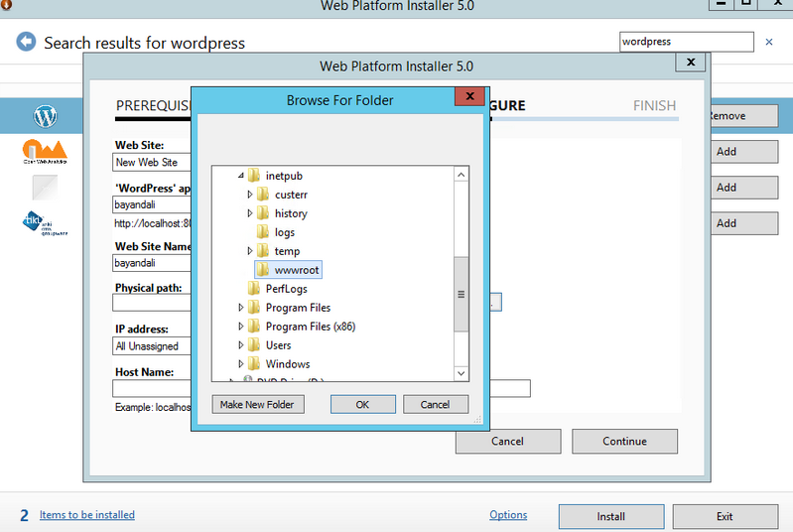Open Items to be installed link
This screenshot has width=793, height=532.
coord(87,515)
